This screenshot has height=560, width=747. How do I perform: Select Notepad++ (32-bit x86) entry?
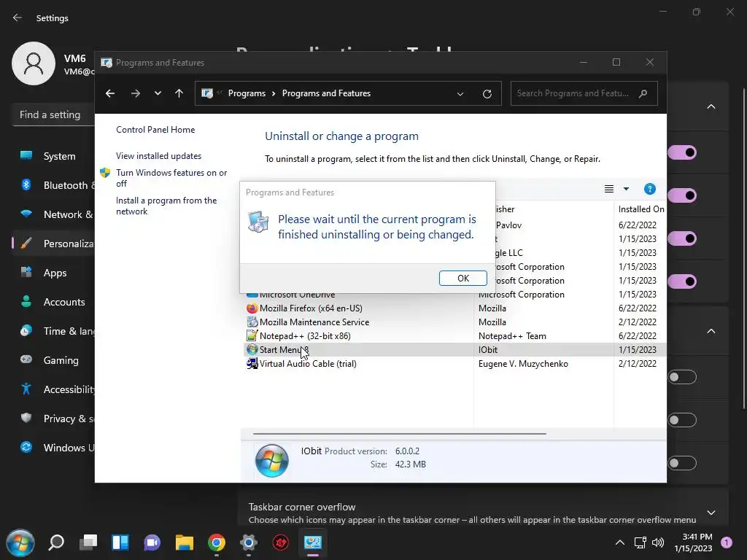(x=455, y=335)
